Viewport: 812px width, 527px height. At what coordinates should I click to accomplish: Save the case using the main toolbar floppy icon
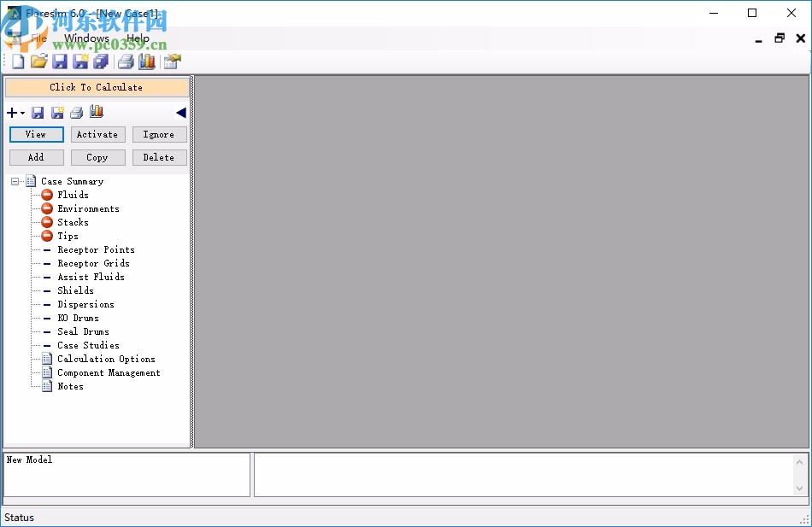60,61
